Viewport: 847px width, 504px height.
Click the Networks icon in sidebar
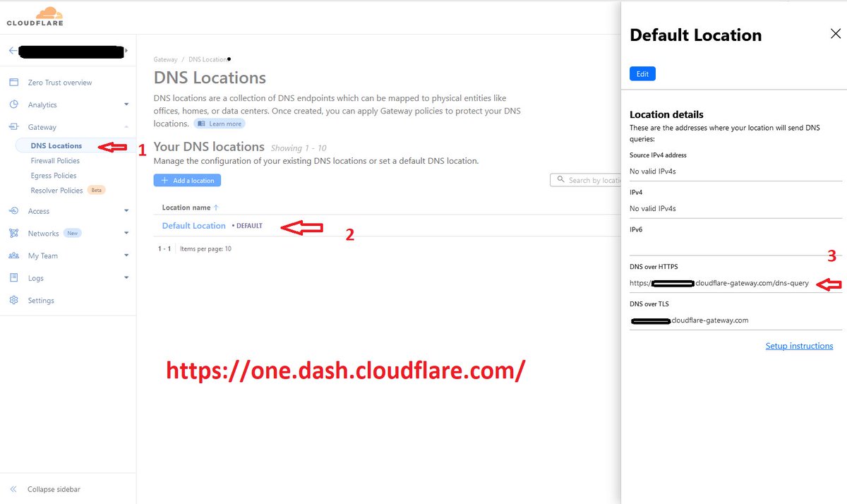[13, 233]
